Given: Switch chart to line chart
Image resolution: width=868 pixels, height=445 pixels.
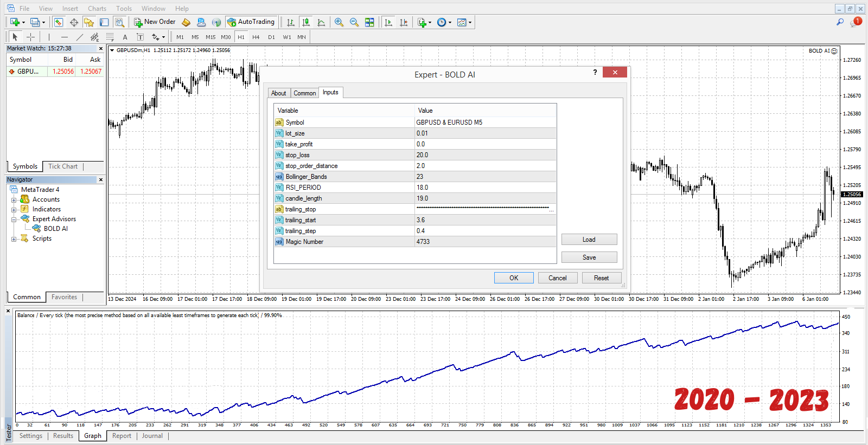Looking at the screenshot, I should click(321, 22).
